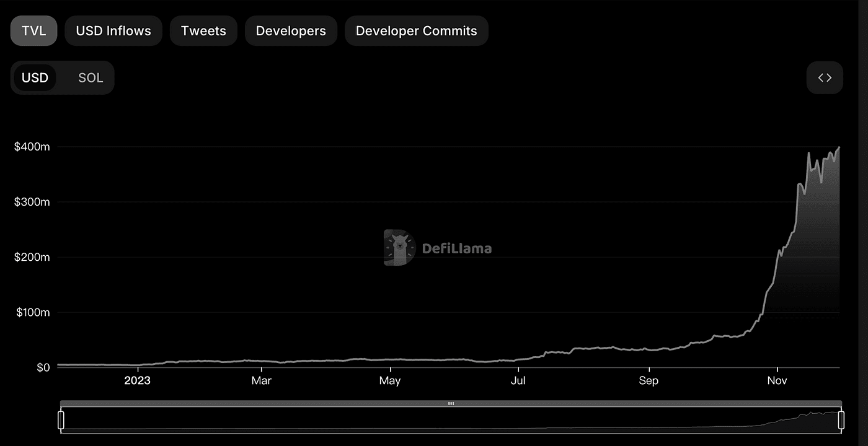Click the range selector's mini chart preview

tap(451, 420)
